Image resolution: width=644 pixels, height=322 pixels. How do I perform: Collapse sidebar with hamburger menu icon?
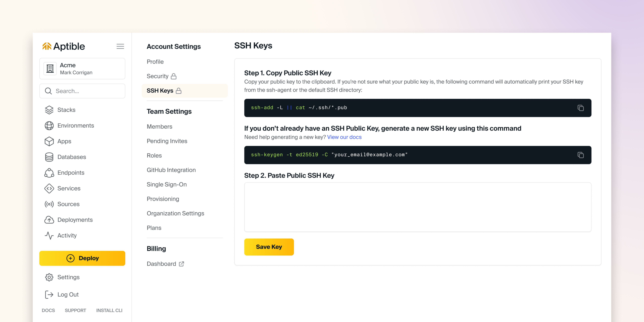(x=120, y=46)
